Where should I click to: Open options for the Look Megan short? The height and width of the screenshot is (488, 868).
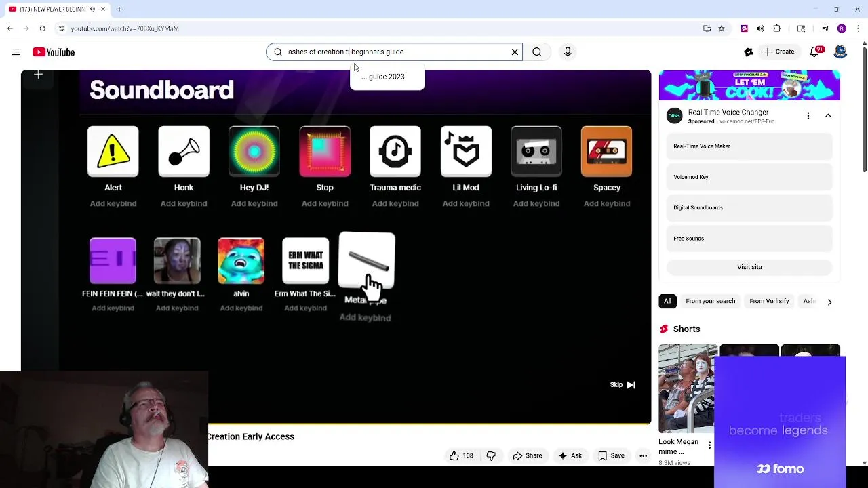(x=709, y=445)
